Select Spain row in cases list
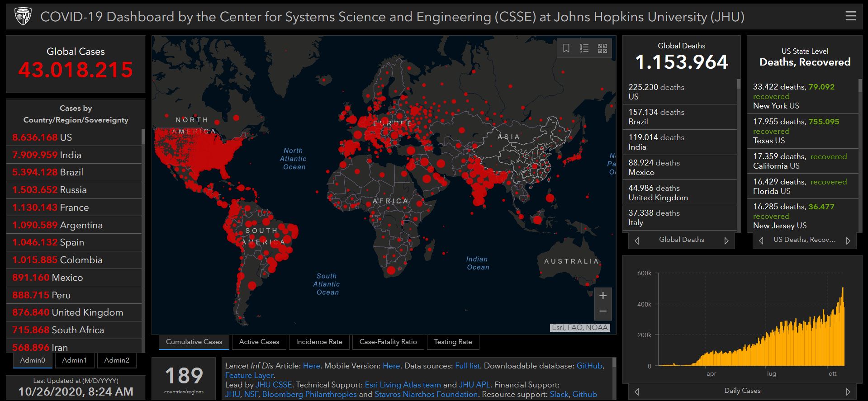This screenshot has width=868, height=401. coord(74,242)
